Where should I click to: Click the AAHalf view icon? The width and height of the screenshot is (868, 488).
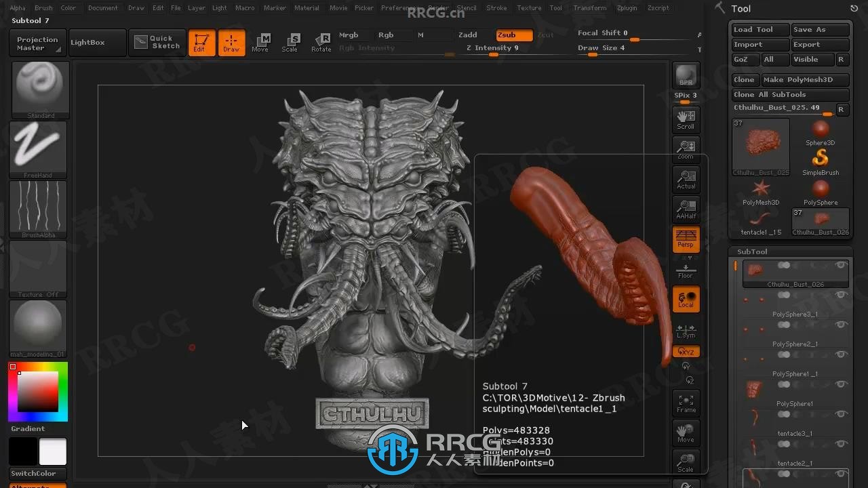click(x=686, y=209)
